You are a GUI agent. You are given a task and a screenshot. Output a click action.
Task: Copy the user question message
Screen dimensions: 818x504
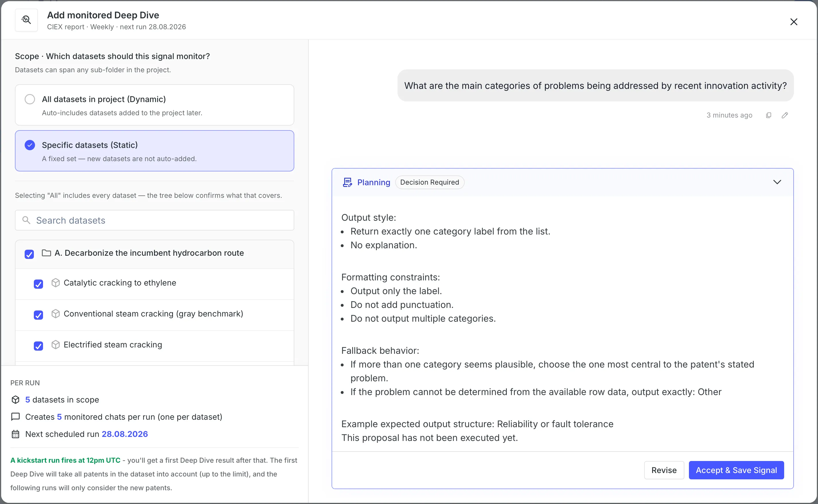coord(769,115)
